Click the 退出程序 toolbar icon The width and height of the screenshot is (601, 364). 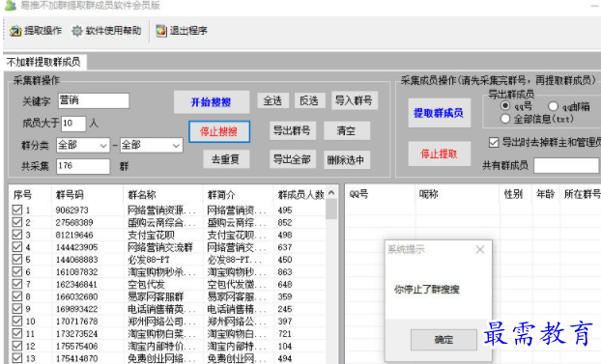161,31
